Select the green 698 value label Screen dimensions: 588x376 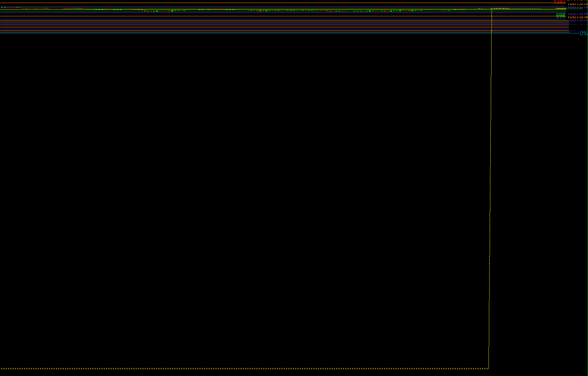[x=561, y=16]
